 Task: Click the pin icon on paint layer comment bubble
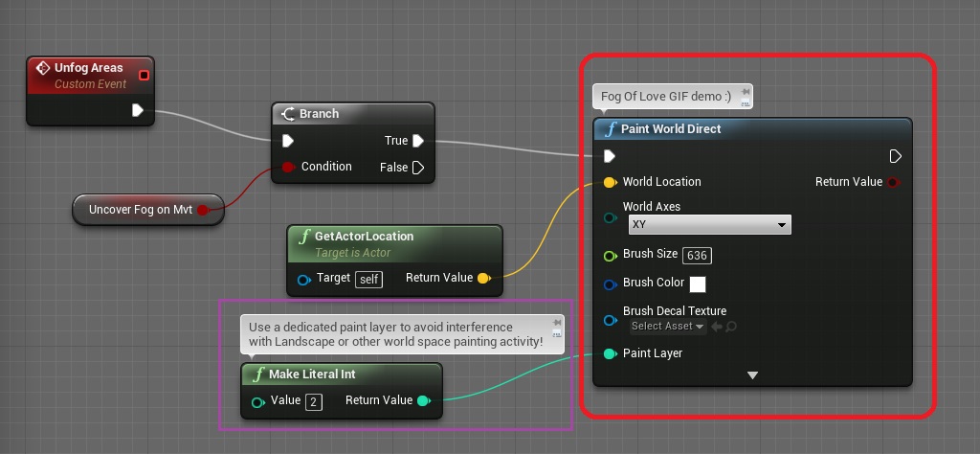pyautogui.click(x=556, y=323)
